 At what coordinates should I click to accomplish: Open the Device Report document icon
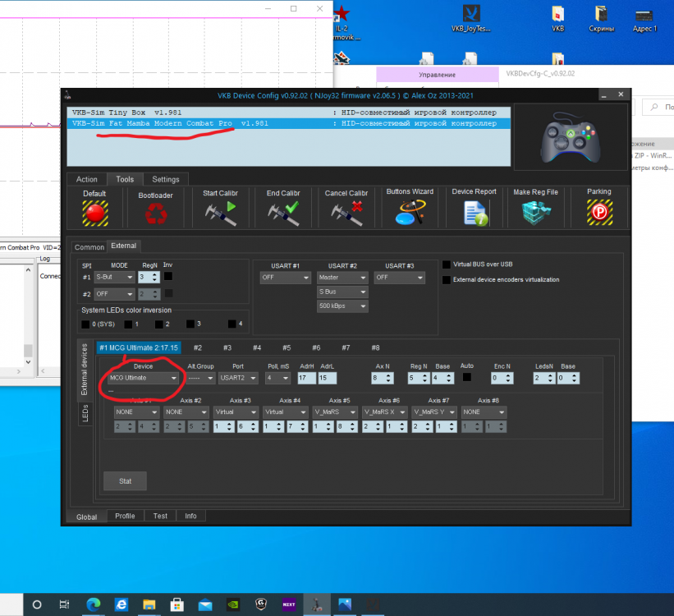(475, 214)
